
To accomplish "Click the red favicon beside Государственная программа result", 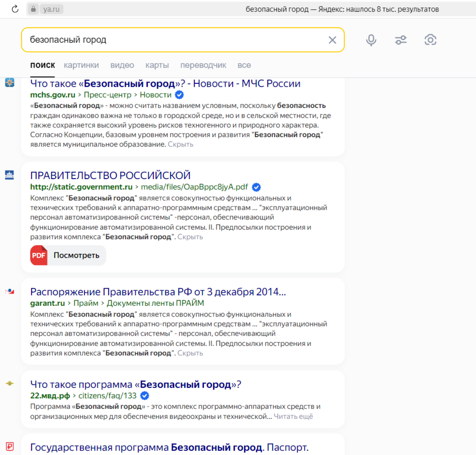I will (10, 446).
